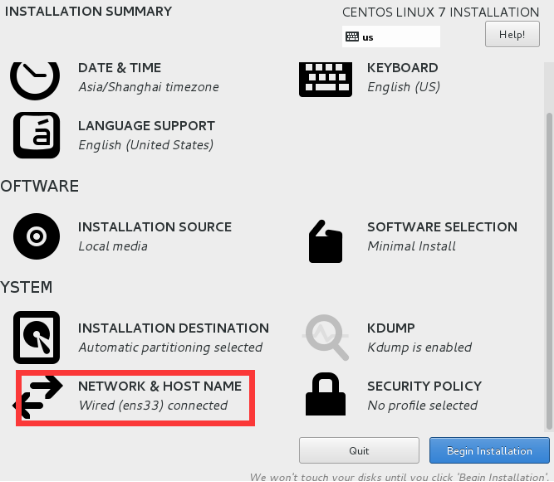Click the Quit button
554x482 pixels.
(x=359, y=451)
